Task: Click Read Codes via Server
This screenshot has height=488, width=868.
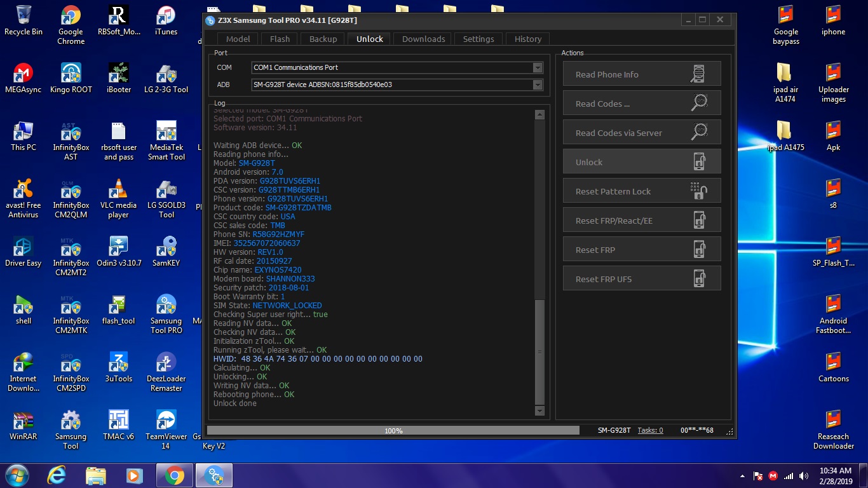Action: pyautogui.click(x=642, y=132)
